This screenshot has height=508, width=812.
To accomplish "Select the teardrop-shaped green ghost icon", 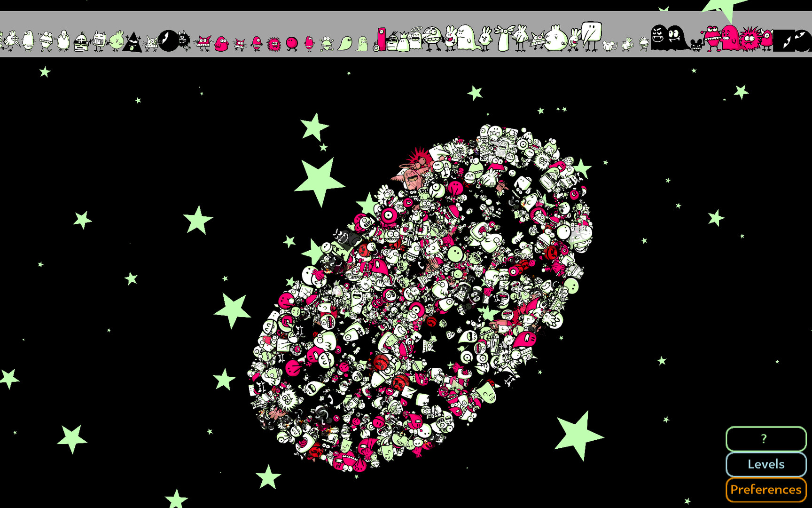I will (345, 44).
